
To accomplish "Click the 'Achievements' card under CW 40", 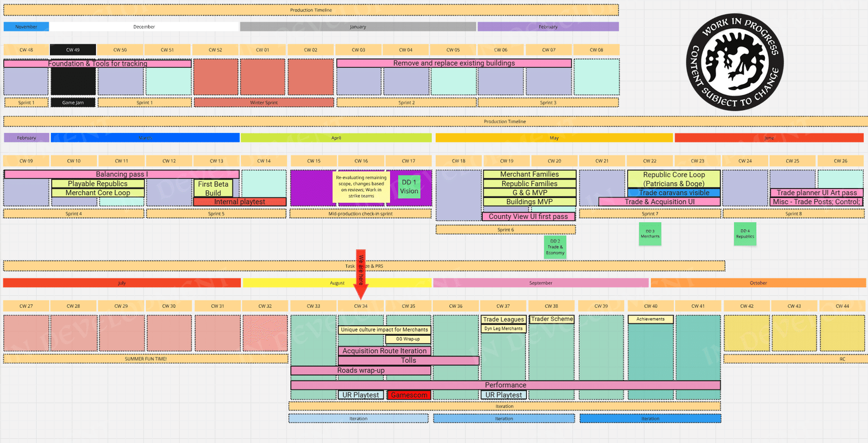I will pos(650,319).
